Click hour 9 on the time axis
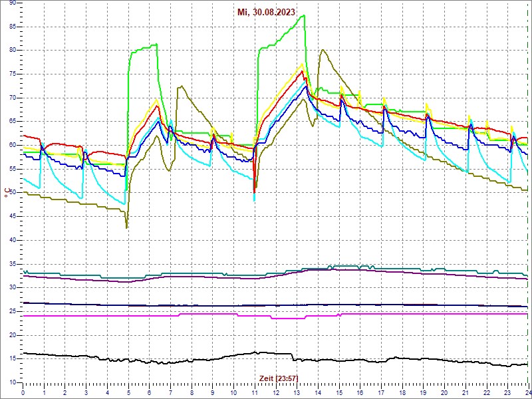532x399 pixels. click(212, 391)
